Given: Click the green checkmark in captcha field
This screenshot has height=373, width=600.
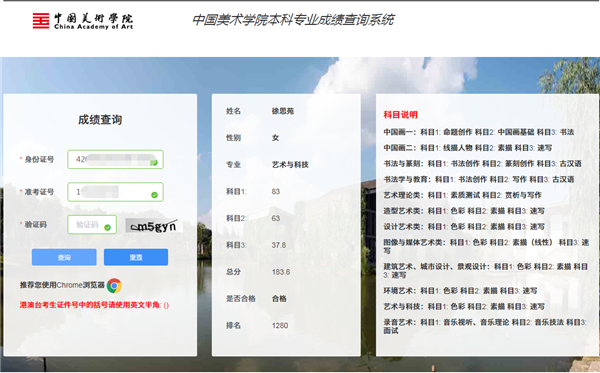Looking at the screenshot, I should [108, 228].
